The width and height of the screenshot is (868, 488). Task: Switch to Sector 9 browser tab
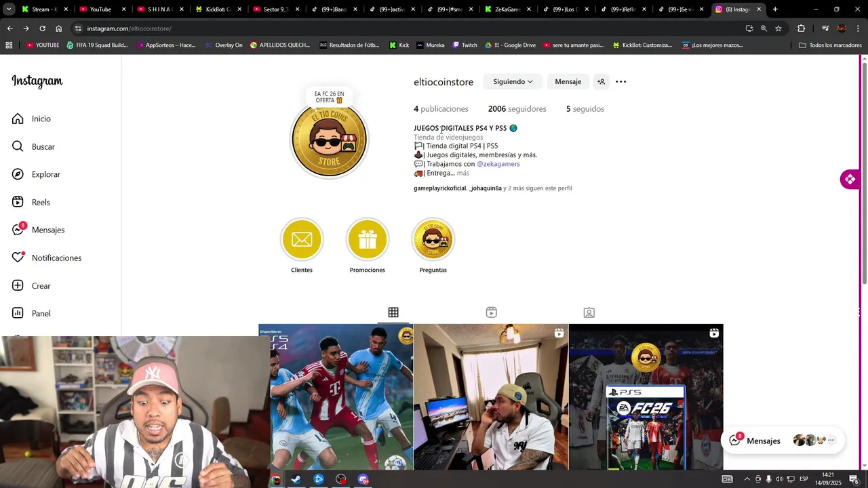(275, 9)
